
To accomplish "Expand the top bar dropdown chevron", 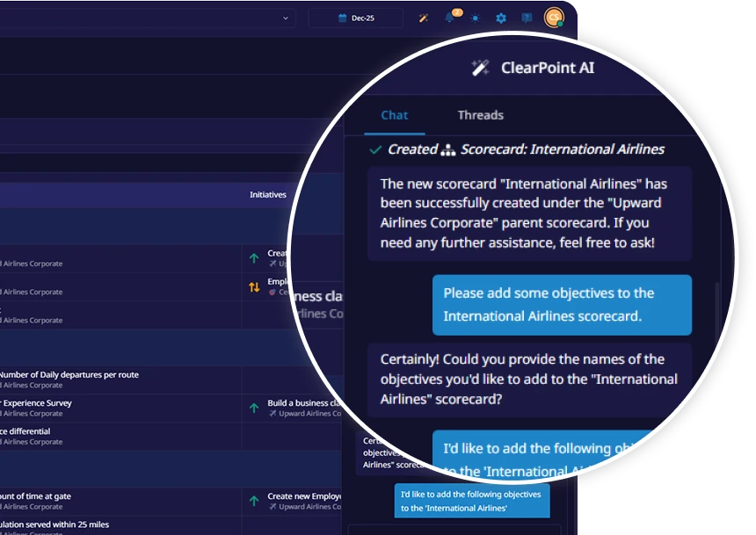I will pos(286,18).
